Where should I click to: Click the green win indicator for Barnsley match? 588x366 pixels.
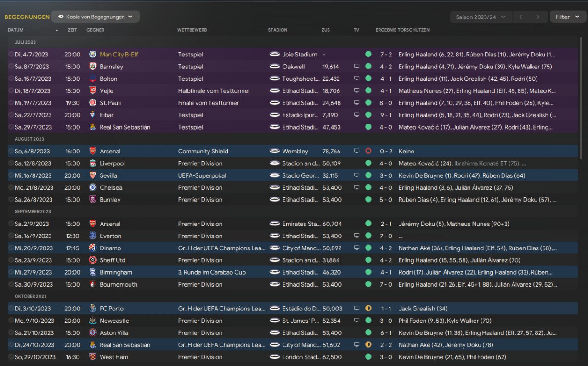pos(368,67)
